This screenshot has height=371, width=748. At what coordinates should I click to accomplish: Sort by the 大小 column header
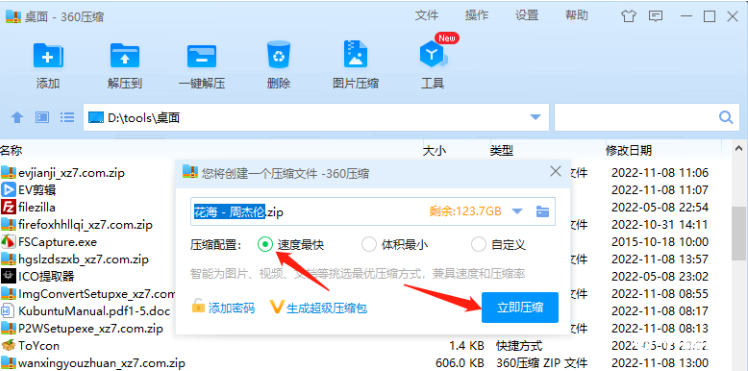click(x=435, y=151)
